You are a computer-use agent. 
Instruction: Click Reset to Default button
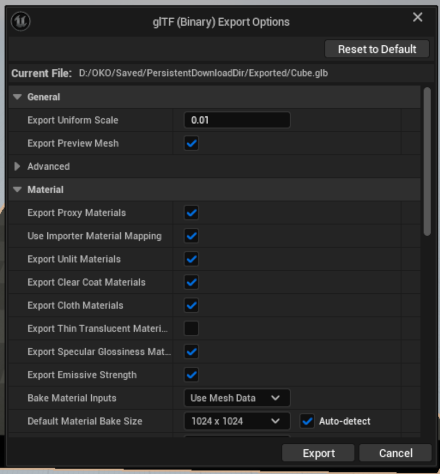point(377,49)
